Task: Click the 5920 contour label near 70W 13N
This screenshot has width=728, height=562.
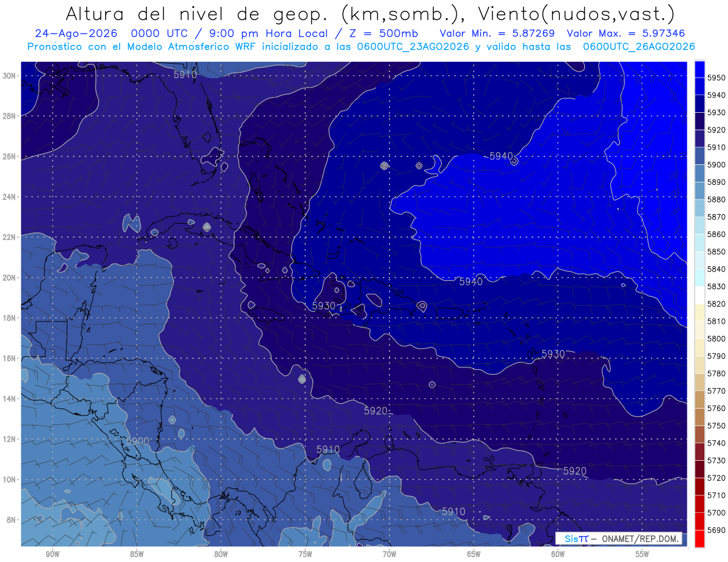Action: tap(376, 410)
